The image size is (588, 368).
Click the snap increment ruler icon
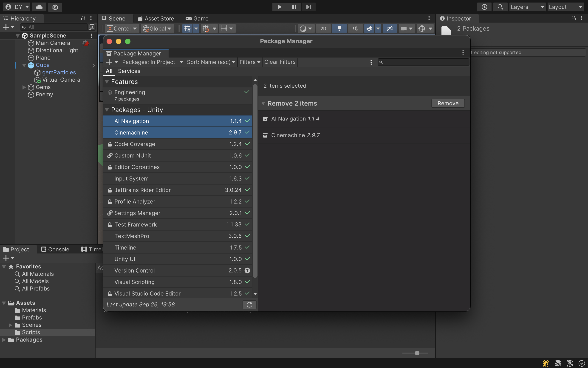coord(224,29)
